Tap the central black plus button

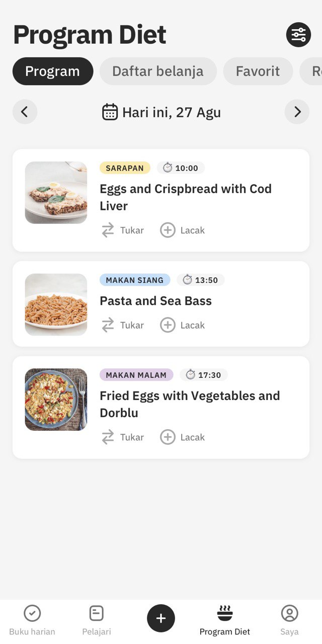pyautogui.click(x=161, y=618)
